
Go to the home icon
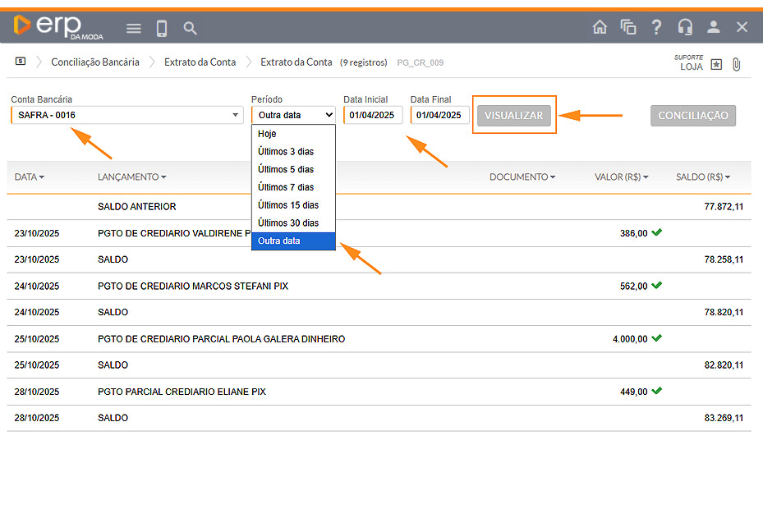pos(600,27)
